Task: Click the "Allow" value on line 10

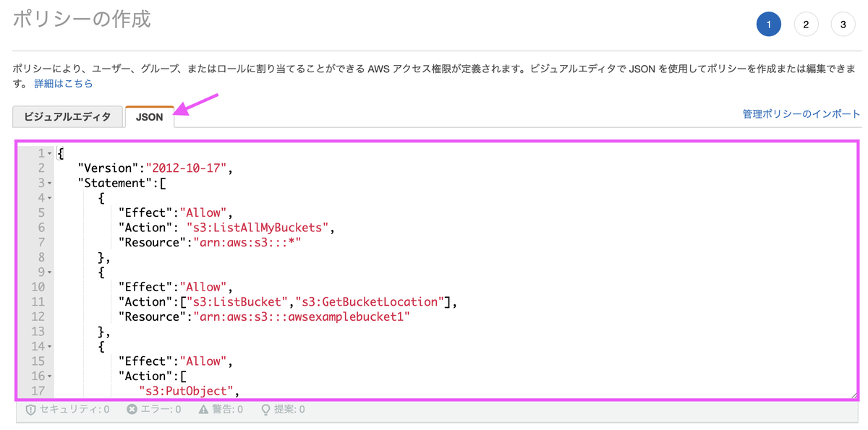Action: 205,287
